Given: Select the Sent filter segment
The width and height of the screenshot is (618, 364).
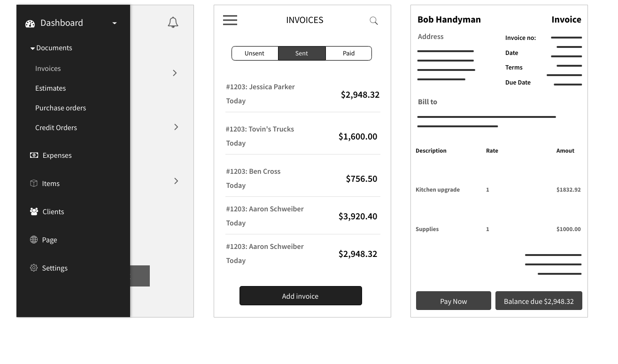Looking at the screenshot, I should click(301, 53).
